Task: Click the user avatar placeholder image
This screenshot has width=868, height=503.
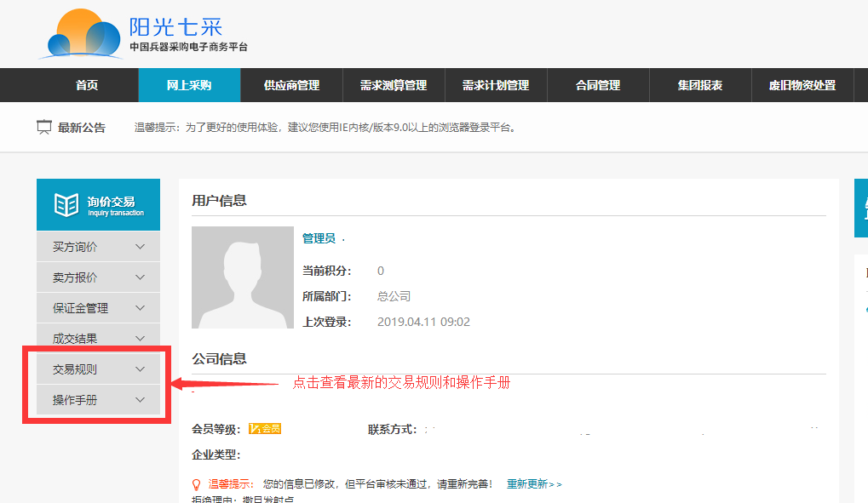Action: click(243, 277)
